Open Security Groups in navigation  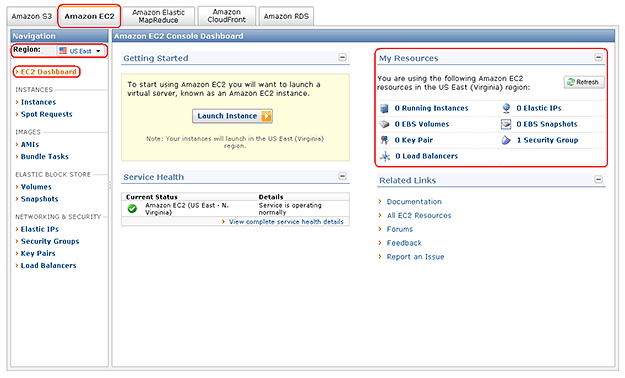(x=50, y=241)
